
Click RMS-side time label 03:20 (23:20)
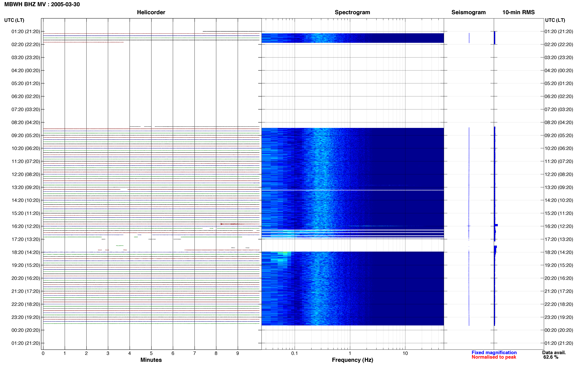pyautogui.click(x=559, y=57)
